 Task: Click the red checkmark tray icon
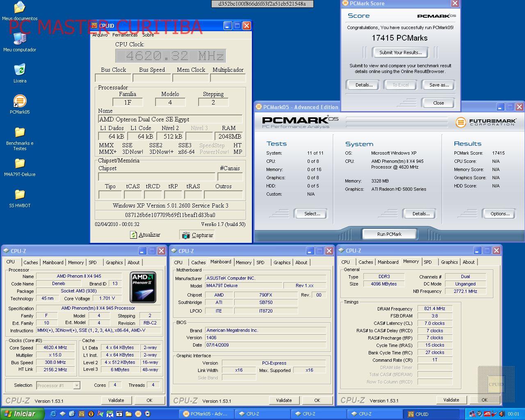click(x=495, y=414)
